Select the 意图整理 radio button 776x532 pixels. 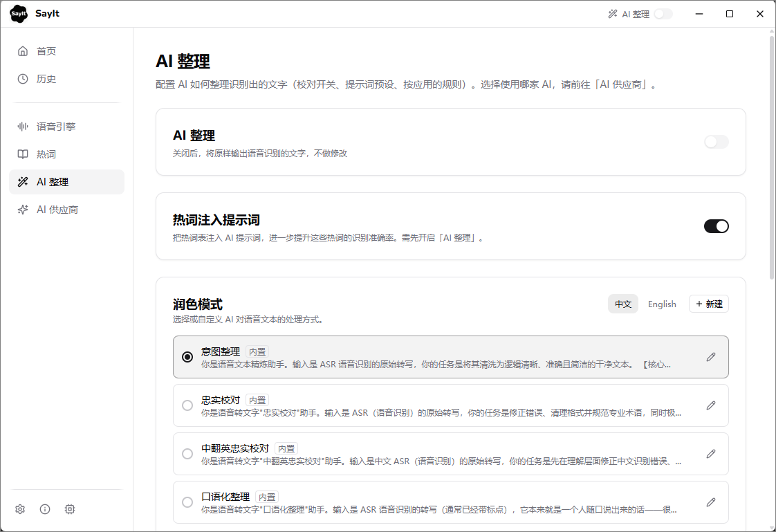tap(187, 357)
